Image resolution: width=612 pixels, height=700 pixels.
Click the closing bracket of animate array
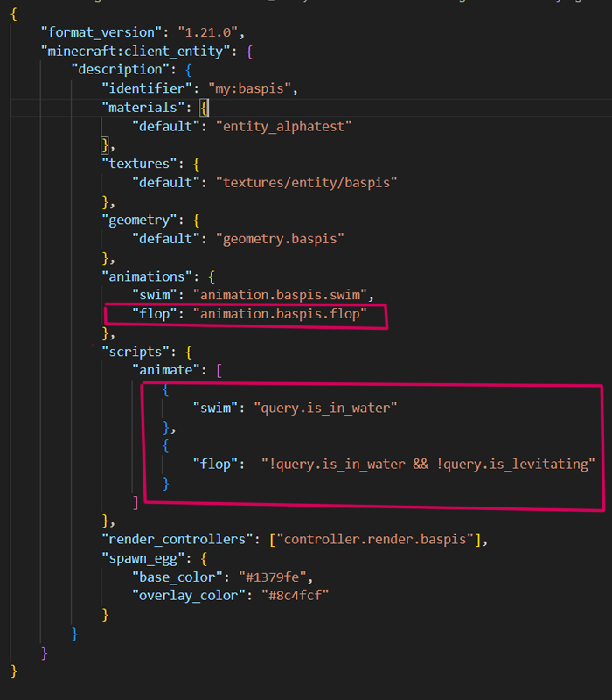pyautogui.click(x=136, y=502)
